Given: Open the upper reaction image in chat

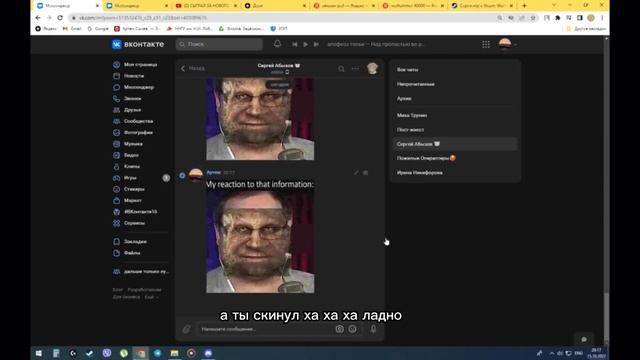Looking at the screenshot, I should (x=260, y=119).
